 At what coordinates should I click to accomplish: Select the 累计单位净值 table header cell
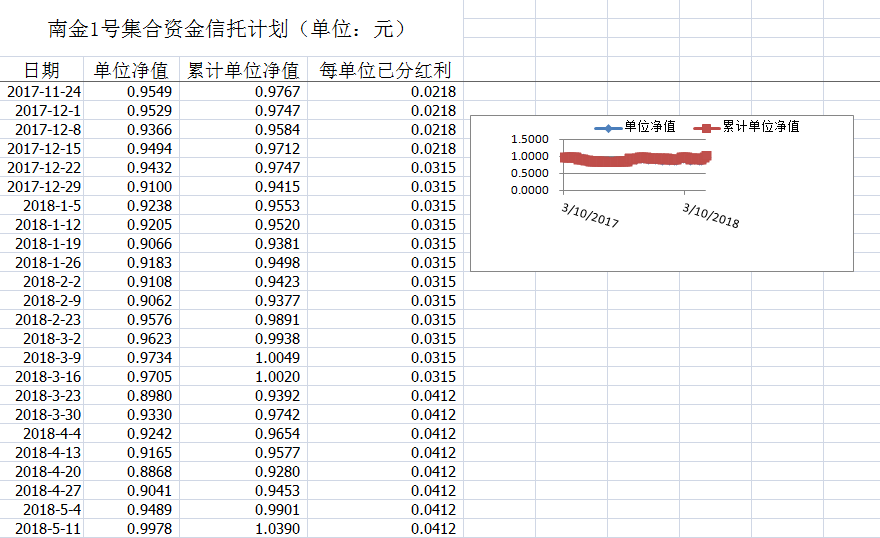coord(244,70)
